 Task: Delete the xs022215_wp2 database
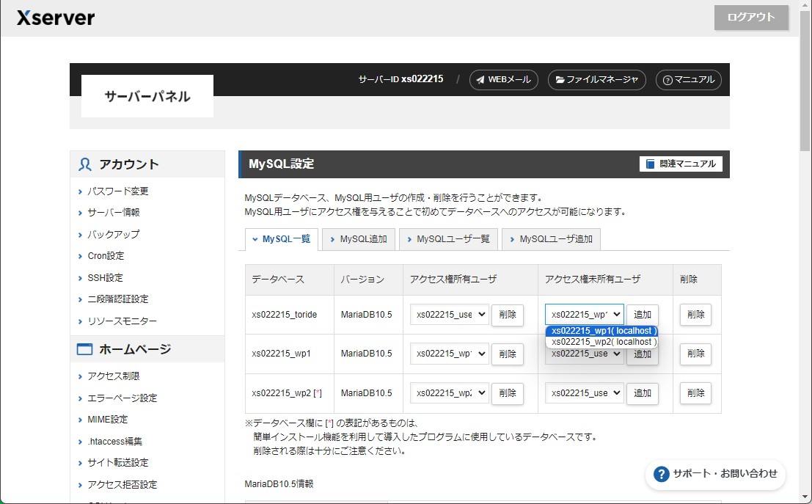[695, 393]
